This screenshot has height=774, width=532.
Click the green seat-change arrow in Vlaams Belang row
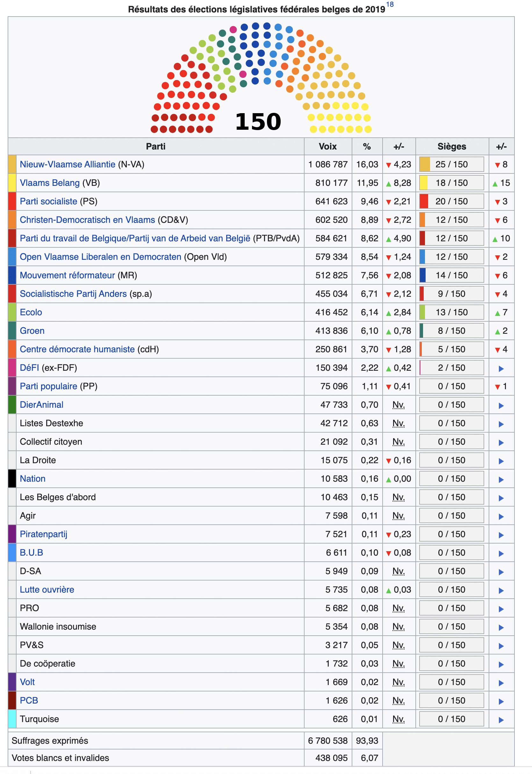(x=495, y=183)
